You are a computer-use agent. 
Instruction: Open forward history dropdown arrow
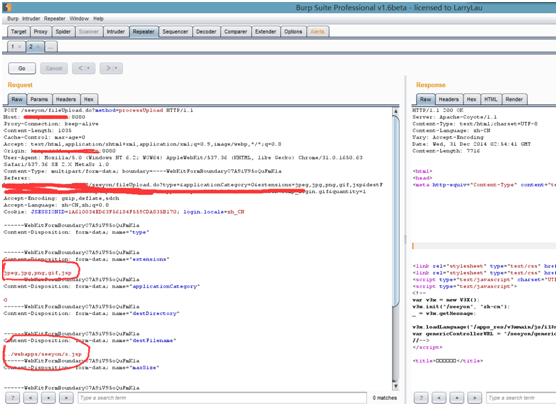(116, 68)
